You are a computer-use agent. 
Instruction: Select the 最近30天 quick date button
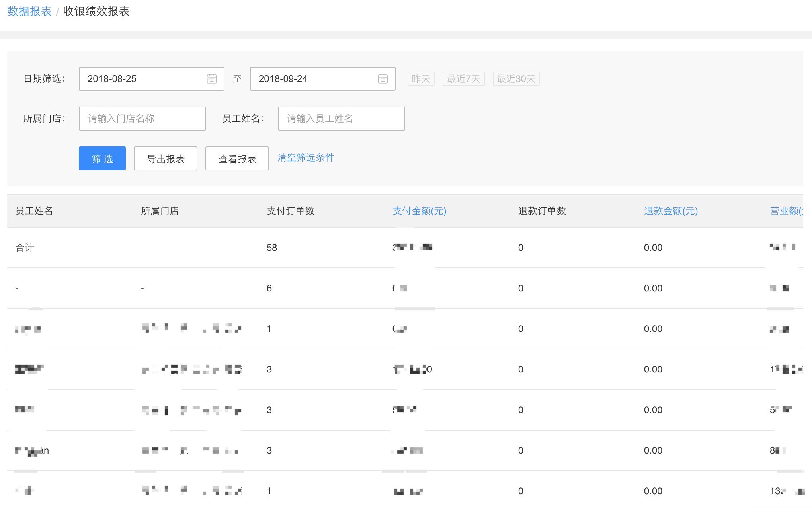(516, 79)
